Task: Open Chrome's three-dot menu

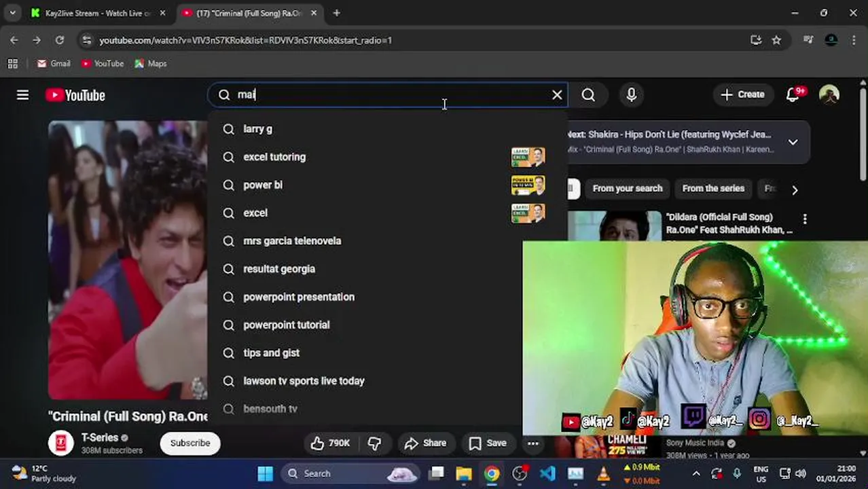Action: click(x=854, y=40)
